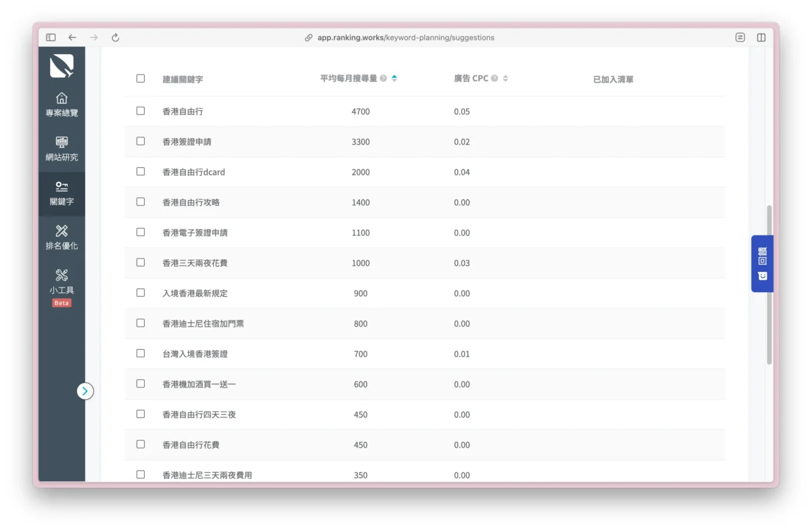Click the help icon beside 廣告 CPC
812x531 pixels.
coord(495,78)
